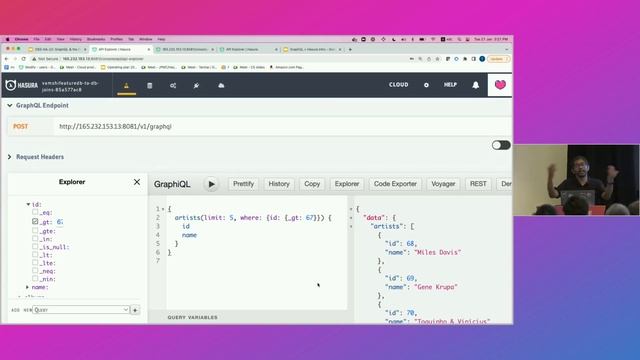
Task: Fold the "artists" array in results
Action: [351, 226]
